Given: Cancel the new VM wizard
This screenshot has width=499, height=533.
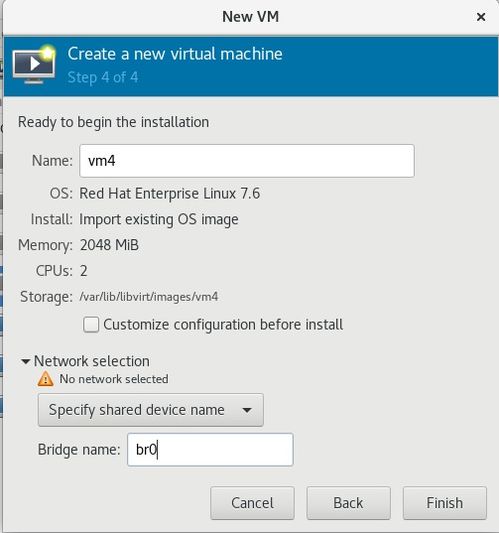Looking at the screenshot, I should 252,503.
